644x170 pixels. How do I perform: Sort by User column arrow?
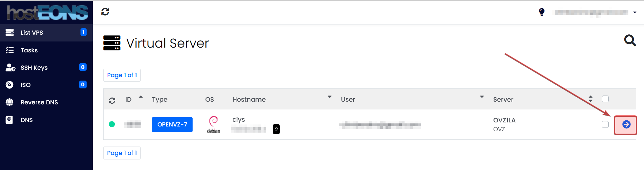(x=482, y=97)
